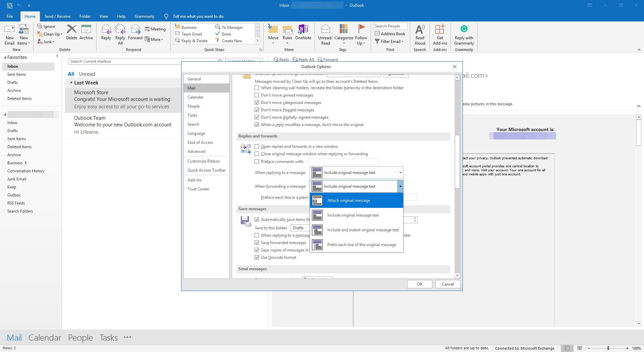The width and height of the screenshot is (644, 352).
Task: Uncheck Don't move digitally-signed messages
Action: click(x=257, y=117)
